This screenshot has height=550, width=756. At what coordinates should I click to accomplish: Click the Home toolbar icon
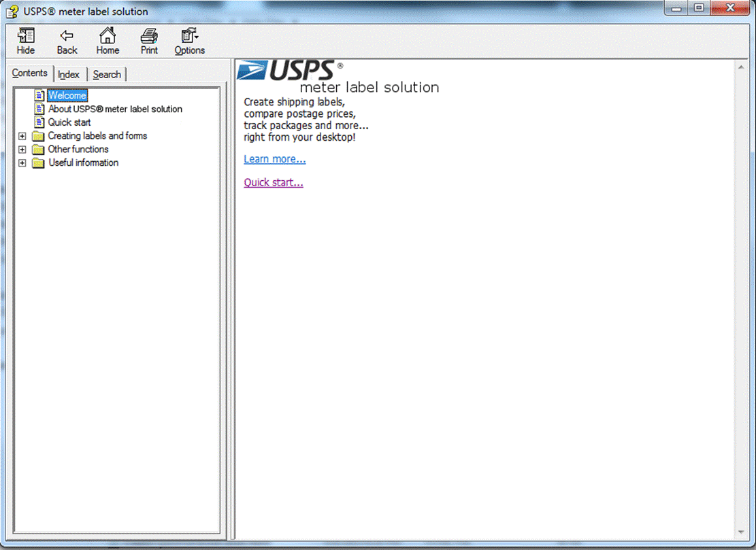click(108, 41)
